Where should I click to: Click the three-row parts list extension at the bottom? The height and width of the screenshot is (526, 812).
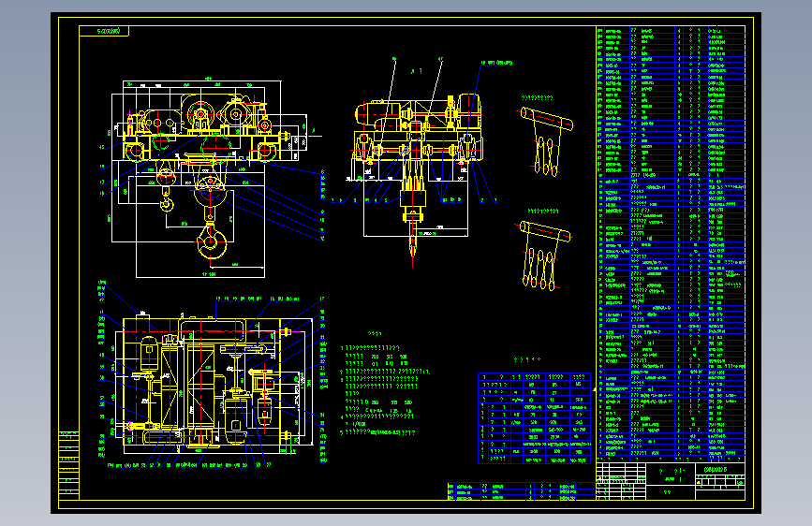[x=522, y=491]
